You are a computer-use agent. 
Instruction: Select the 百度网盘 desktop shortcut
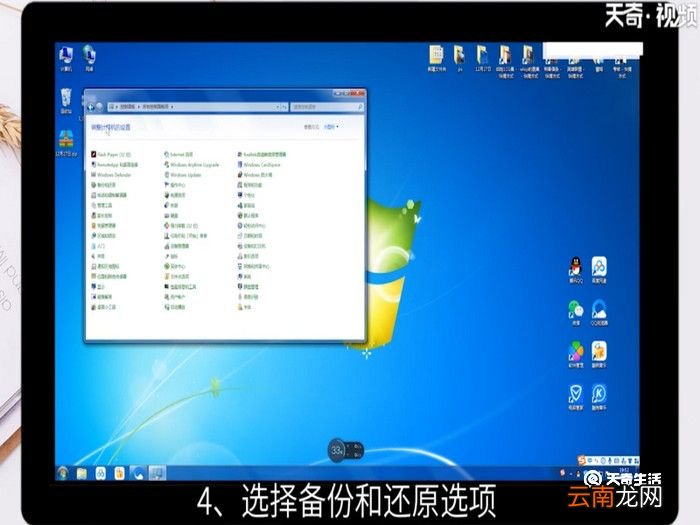(x=599, y=270)
